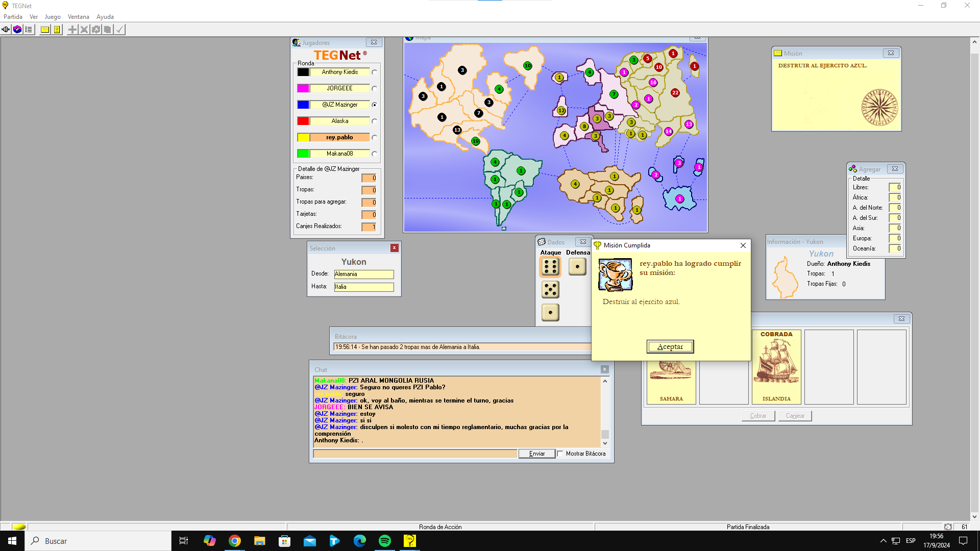Screen dimensions: 980x551
Task: Open the Ventana menu
Action: (x=78, y=17)
